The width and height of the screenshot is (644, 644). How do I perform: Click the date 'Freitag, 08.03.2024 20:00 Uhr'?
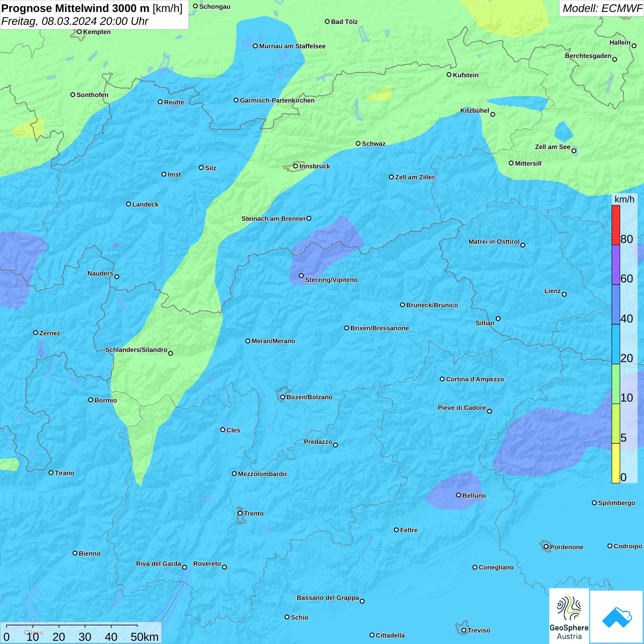tap(75, 21)
